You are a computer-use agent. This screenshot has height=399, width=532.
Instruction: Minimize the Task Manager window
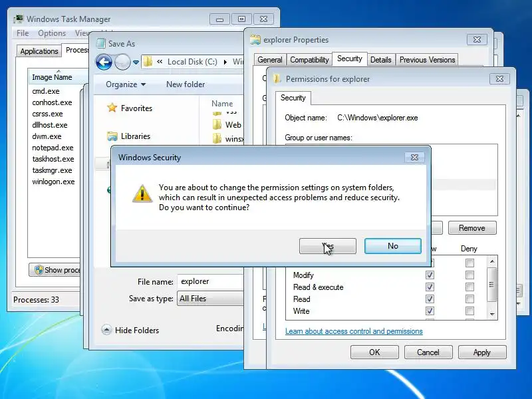pyautogui.click(x=219, y=19)
